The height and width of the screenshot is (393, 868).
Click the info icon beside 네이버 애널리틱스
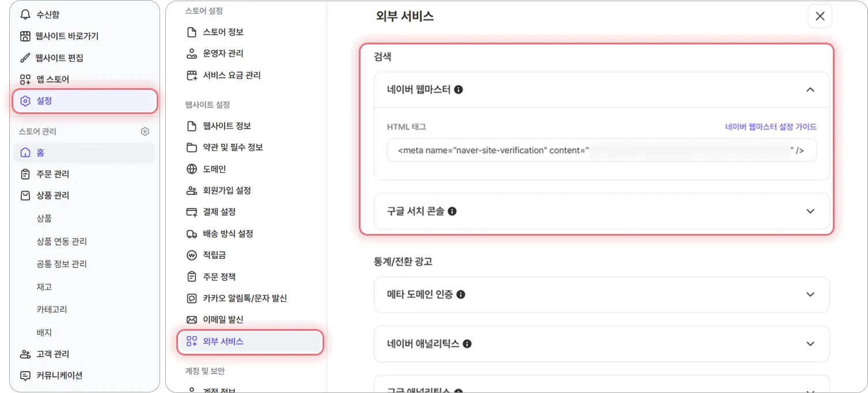[467, 344]
